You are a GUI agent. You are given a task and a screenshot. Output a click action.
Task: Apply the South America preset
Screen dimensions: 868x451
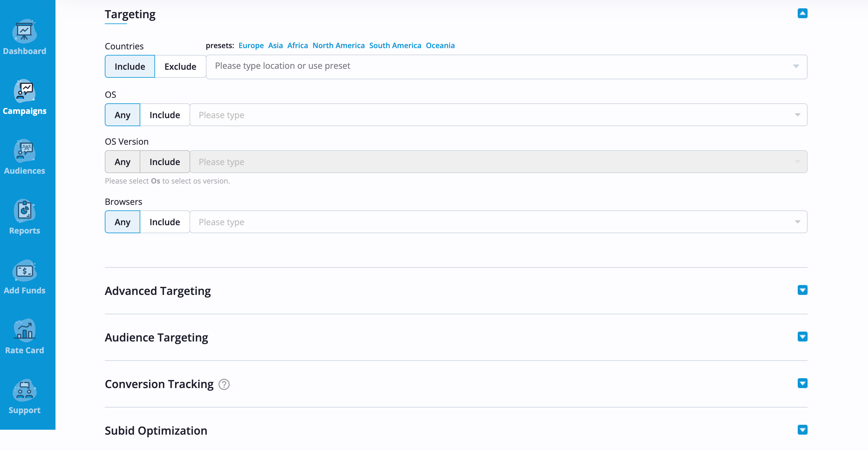(x=395, y=46)
